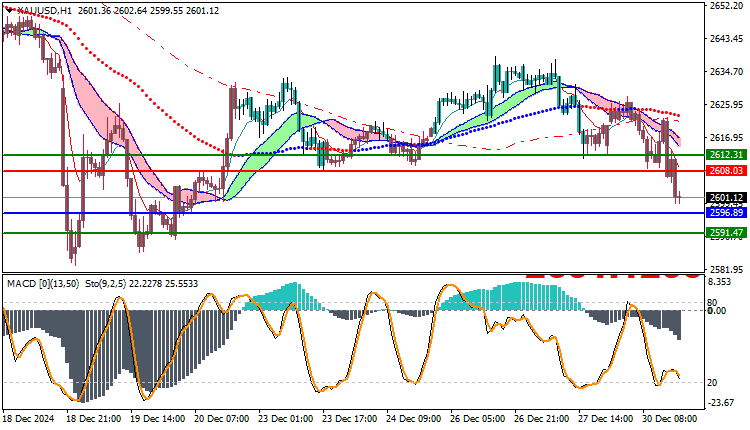This screenshot has height=430, width=750.
Task: Open the chart menu triangle beside XAUUSD
Action: (10, 10)
